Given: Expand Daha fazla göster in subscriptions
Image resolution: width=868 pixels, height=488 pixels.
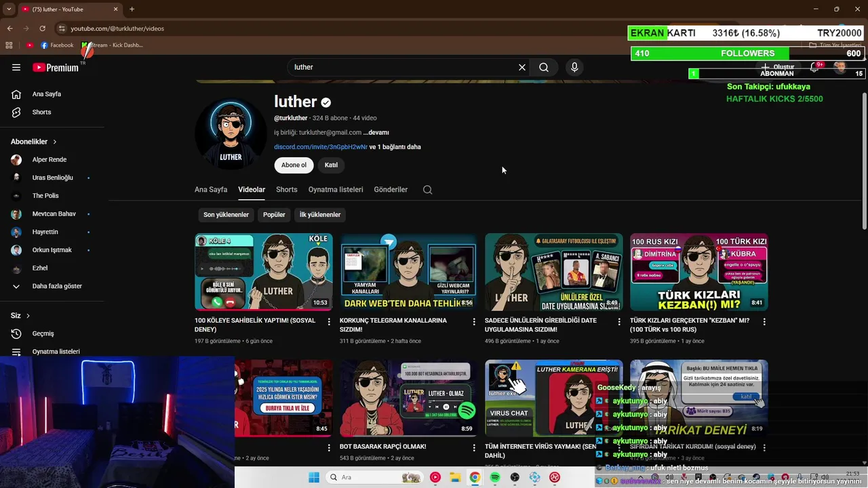Looking at the screenshot, I should tap(57, 286).
